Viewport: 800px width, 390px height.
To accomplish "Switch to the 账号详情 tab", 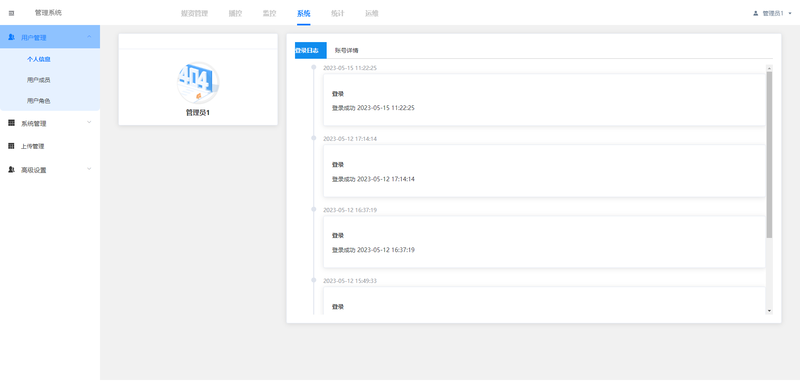I will [x=346, y=51].
